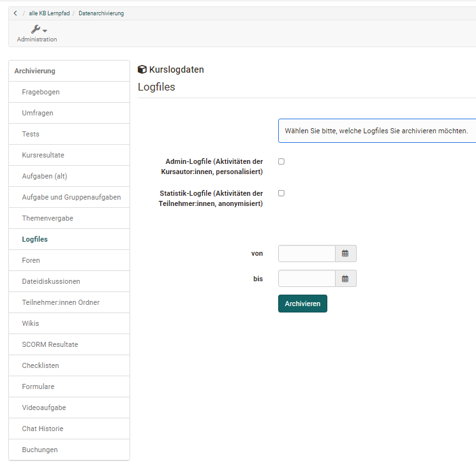Open Chat Historie archiving
This screenshot has height=470, width=476.
[43, 429]
